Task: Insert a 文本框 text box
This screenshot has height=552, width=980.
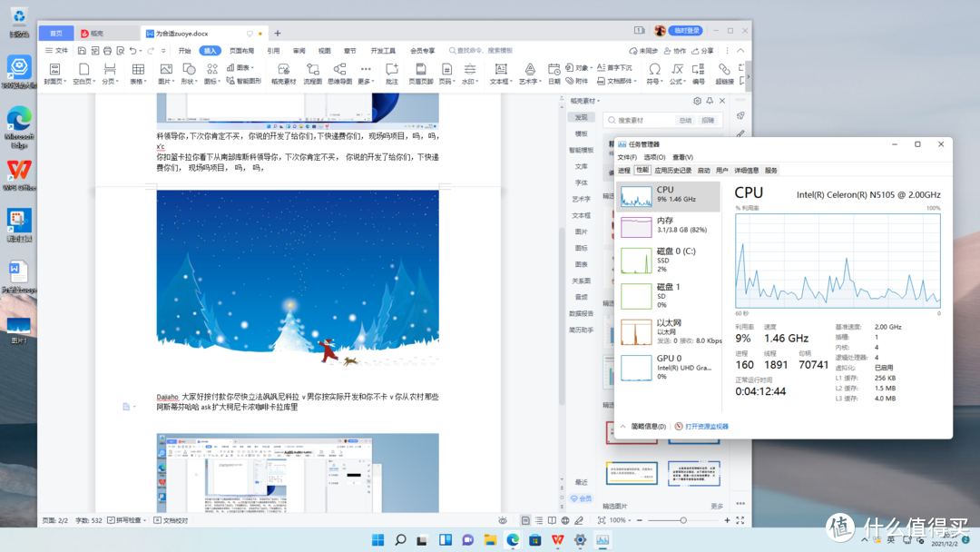Action: (x=502, y=70)
